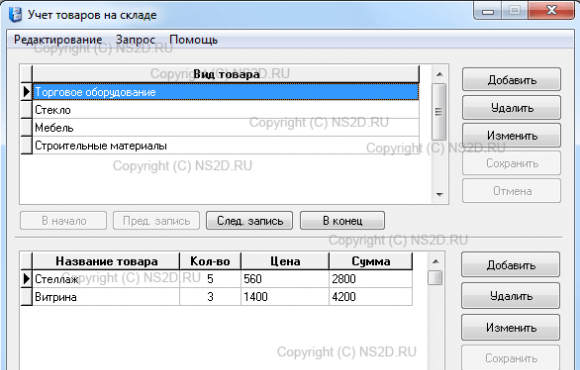The image size is (580, 370).
Task: Click the upper grid scrollbar down arrow
Action: (439, 194)
